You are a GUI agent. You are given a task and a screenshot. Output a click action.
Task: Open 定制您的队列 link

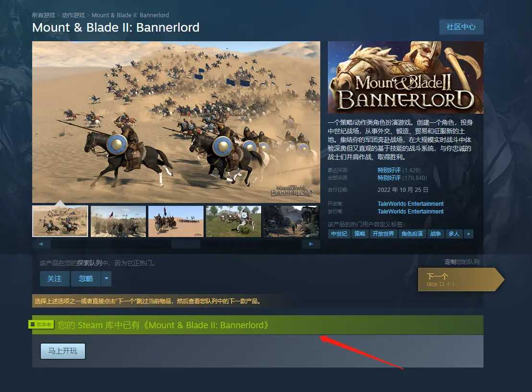click(462, 262)
